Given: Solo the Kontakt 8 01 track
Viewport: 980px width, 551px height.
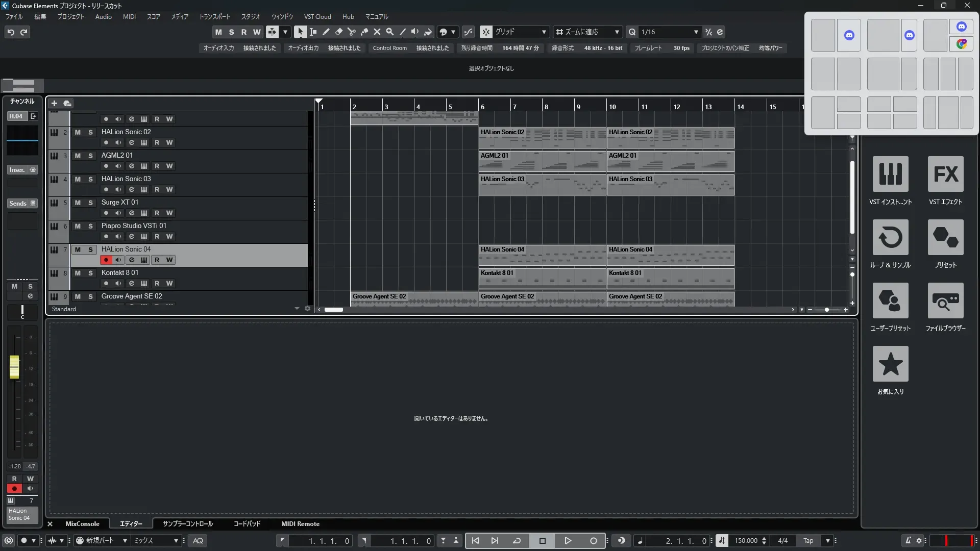Looking at the screenshot, I should pyautogui.click(x=90, y=273).
